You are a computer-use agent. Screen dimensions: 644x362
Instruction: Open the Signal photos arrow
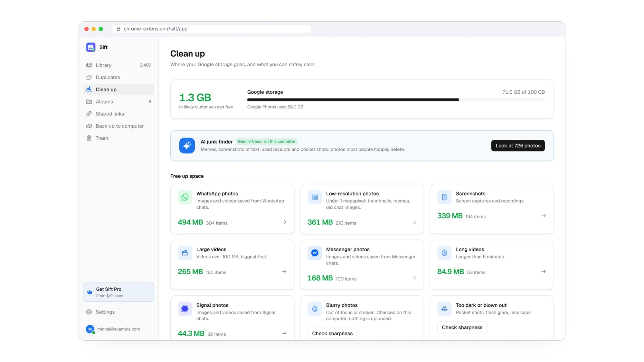click(x=284, y=334)
